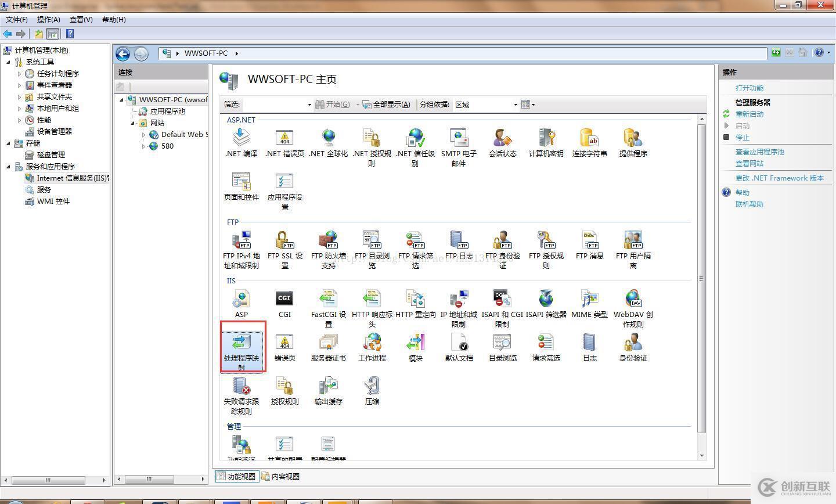Open the 服务器证书 feature
This screenshot has width=836, height=504.
[x=329, y=347]
